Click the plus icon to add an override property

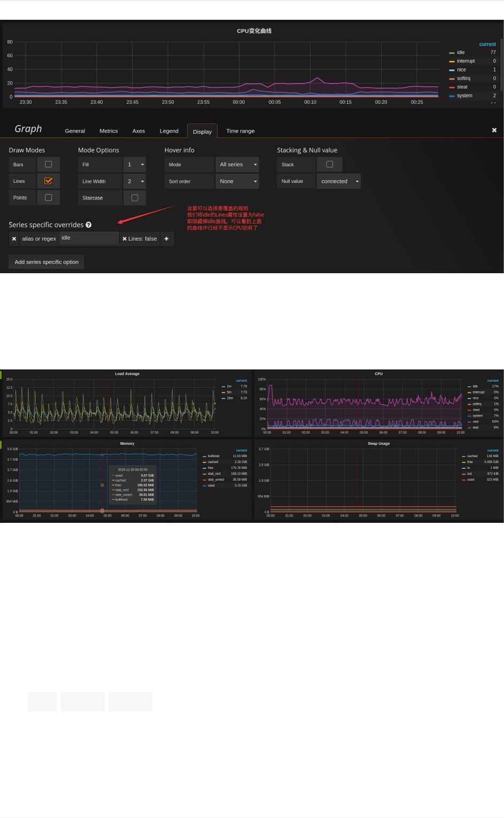tap(167, 238)
